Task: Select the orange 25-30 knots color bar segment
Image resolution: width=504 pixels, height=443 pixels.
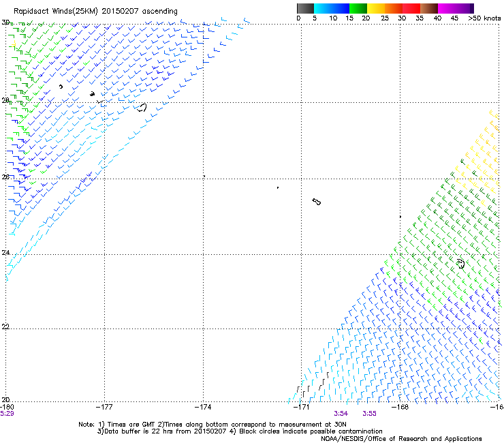Action: [x=394, y=8]
